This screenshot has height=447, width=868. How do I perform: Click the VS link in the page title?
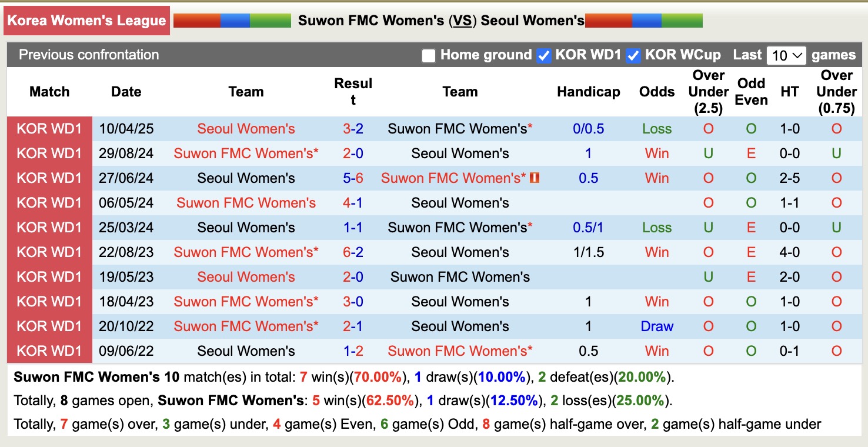tap(462, 19)
